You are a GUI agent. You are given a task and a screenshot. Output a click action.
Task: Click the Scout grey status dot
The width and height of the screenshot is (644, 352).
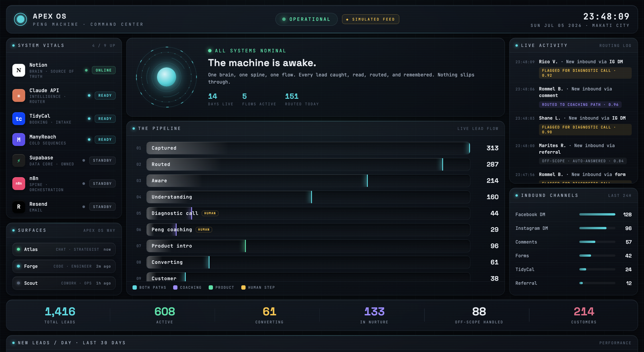pyautogui.click(x=19, y=283)
